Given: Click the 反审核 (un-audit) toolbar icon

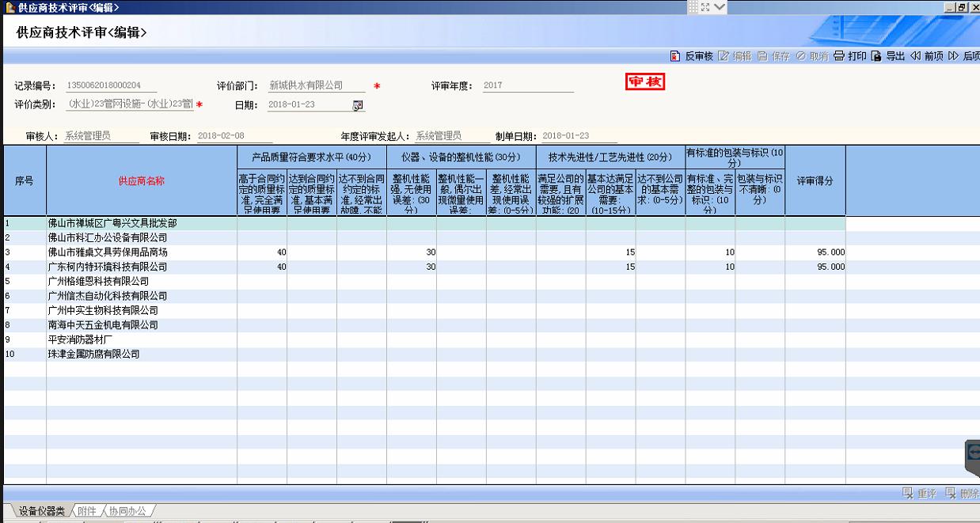Looking at the screenshot, I should click(x=675, y=56).
